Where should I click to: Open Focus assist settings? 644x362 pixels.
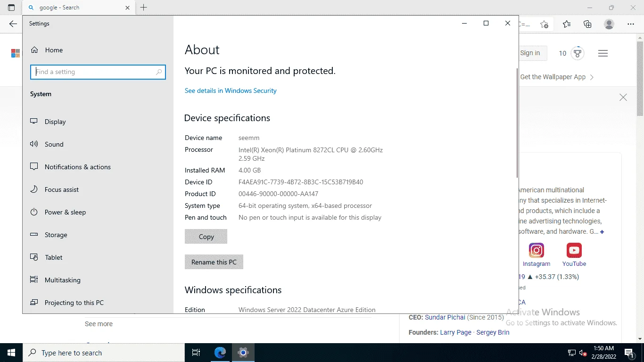(x=55, y=189)
